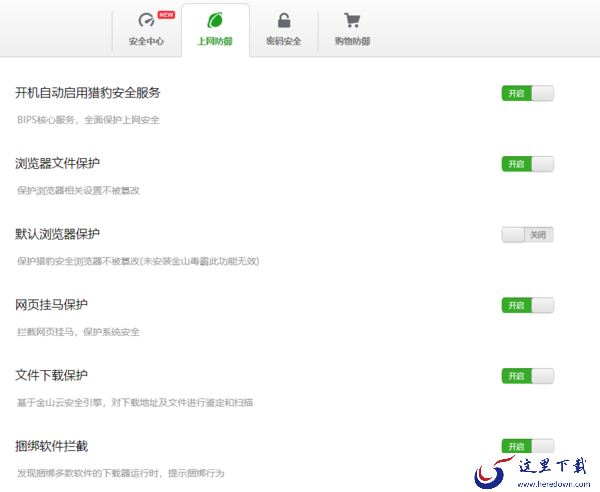600x492 pixels.
Task: Toggle the 文件下载保护 switch
Action: click(528, 376)
